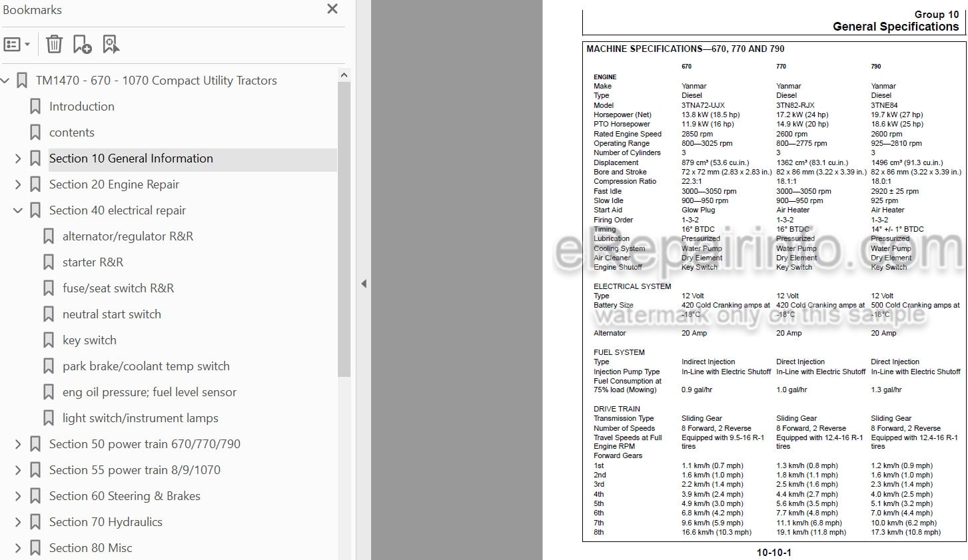
Task: Click the DRIVE TRAIN heading in the document
Action: (617, 409)
